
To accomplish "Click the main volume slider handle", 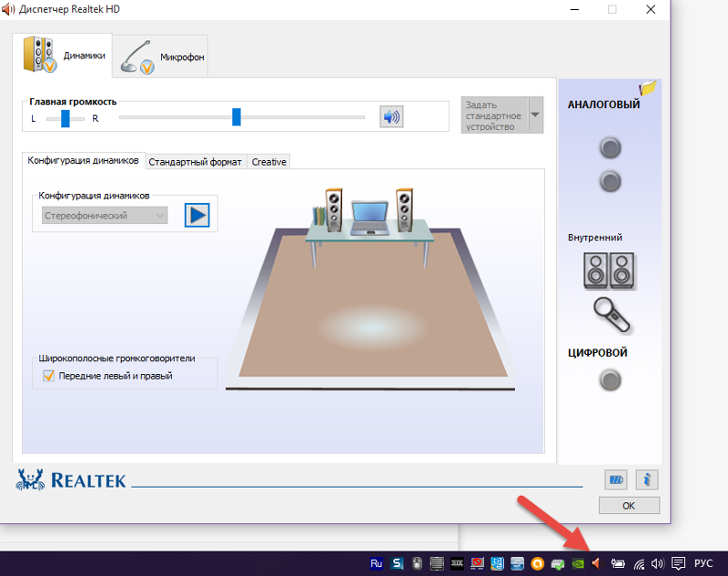I will [237, 117].
